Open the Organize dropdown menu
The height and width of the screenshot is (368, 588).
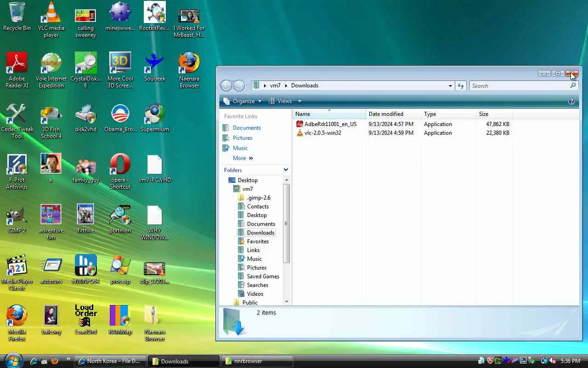tap(242, 101)
